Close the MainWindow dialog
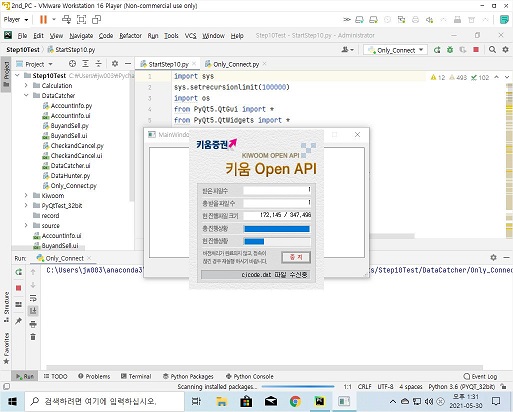 click(x=357, y=134)
